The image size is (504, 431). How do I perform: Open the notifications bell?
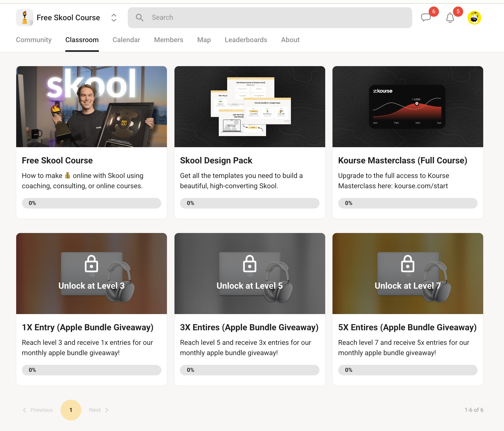(450, 18)
